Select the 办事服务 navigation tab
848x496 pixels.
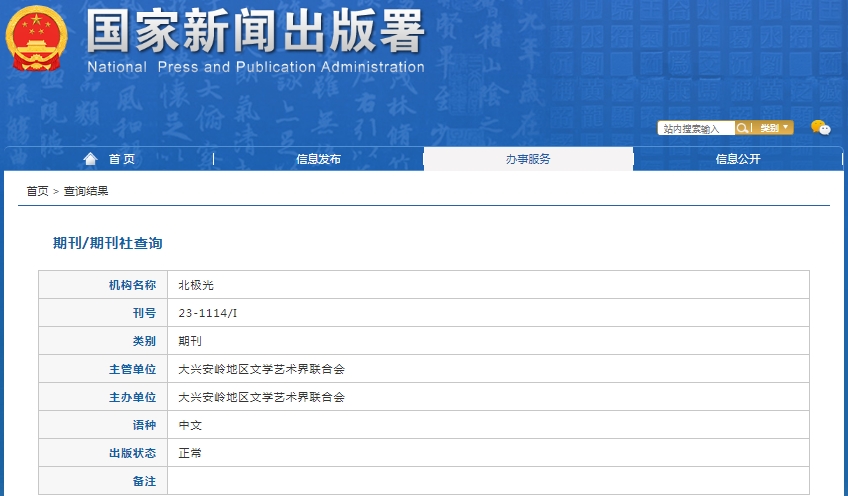click(528, 159)
